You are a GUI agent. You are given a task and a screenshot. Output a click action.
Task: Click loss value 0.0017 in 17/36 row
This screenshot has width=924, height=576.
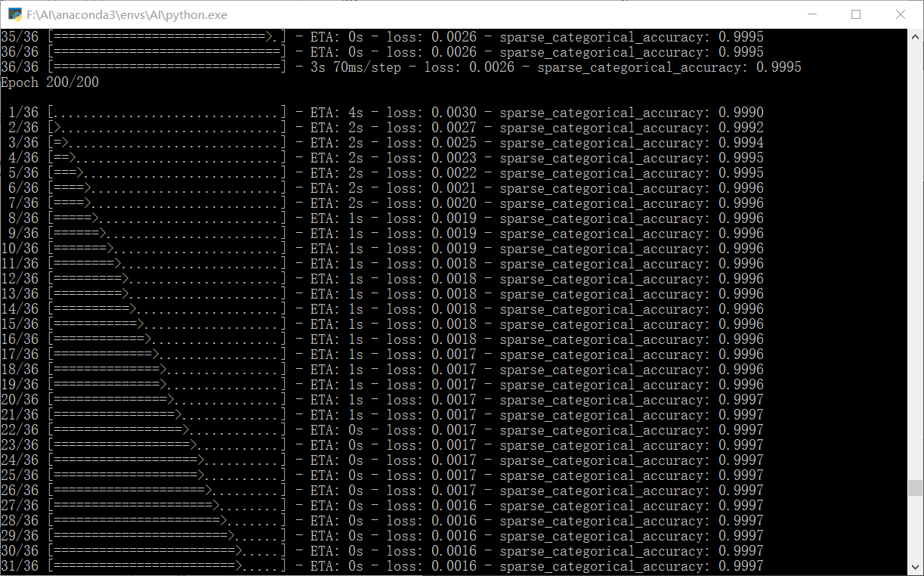point(454,355)
